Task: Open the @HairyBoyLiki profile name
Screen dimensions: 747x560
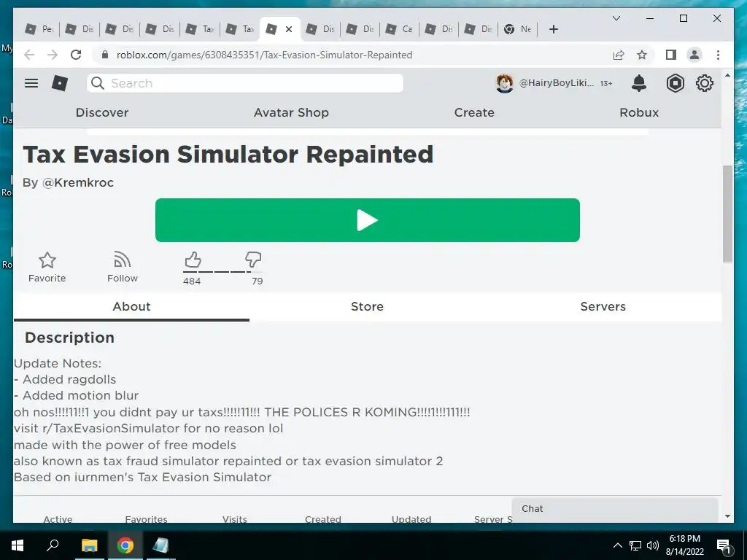Action: (557, 83)
